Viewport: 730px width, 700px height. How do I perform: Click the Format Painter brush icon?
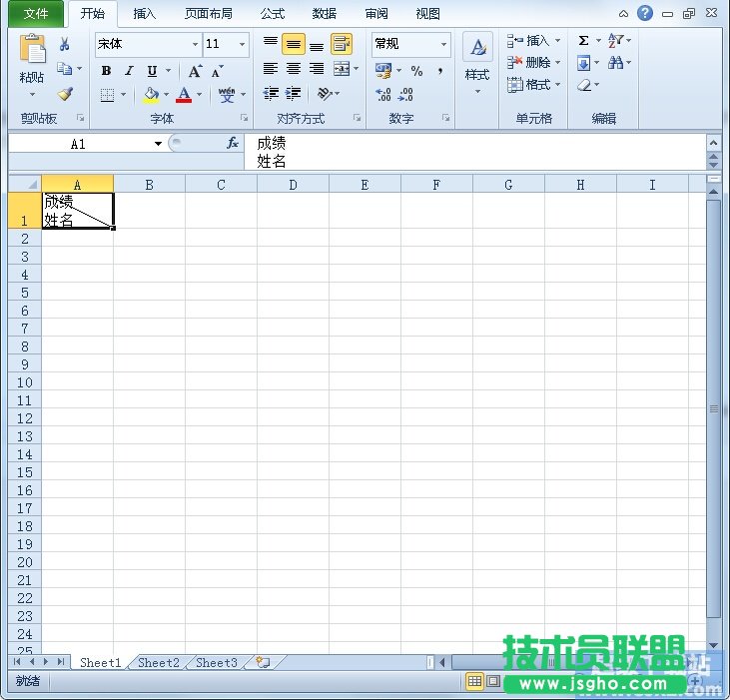click(65, 94)
